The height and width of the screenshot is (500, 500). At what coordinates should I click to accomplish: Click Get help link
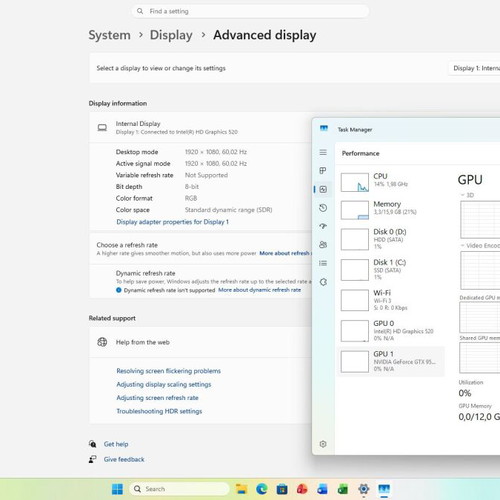(116, 444)
